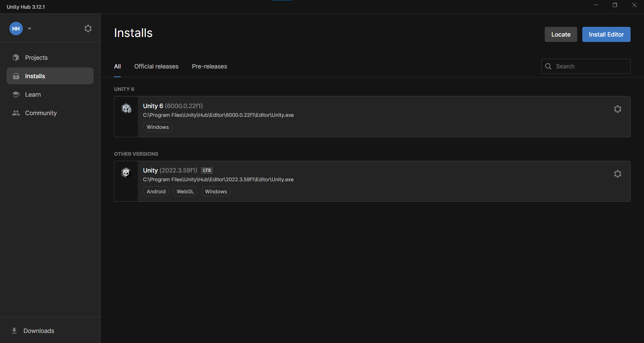644x343 pixels.
Task: Click the Unity 6 editor logo icon
Action: [x=126, y=108]
